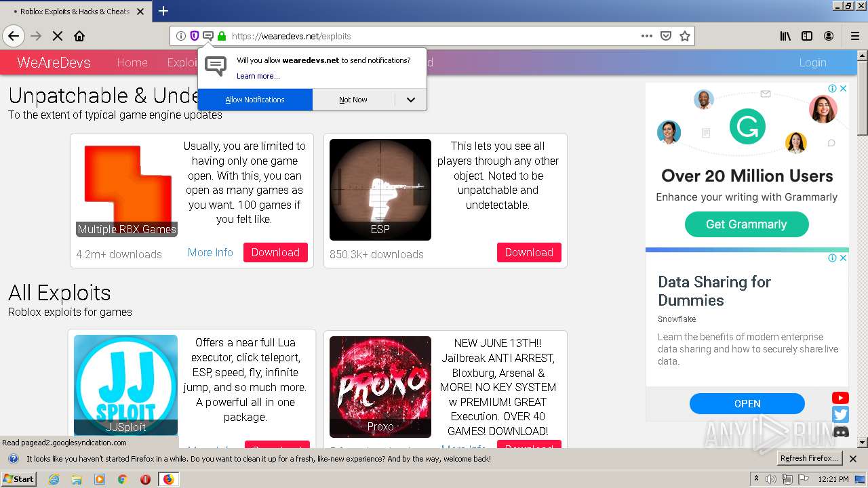The width and height of the screenshot is (868, 488).
Task: Open the YouTube social icon
Action: pyautogui.click(x=840, y=398)
